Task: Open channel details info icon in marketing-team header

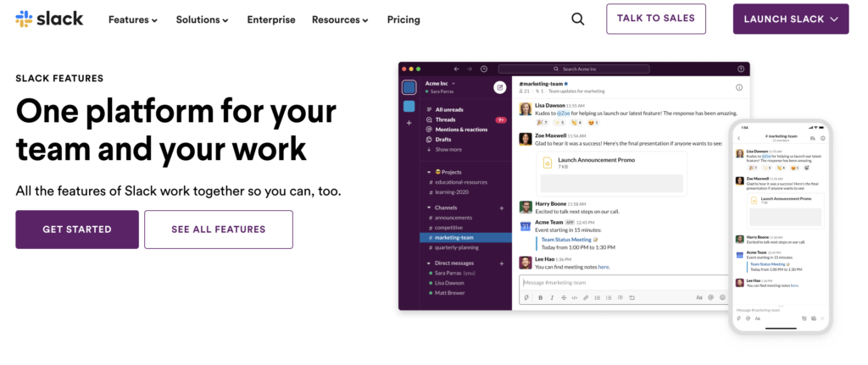Action: (x=738, y=87)
